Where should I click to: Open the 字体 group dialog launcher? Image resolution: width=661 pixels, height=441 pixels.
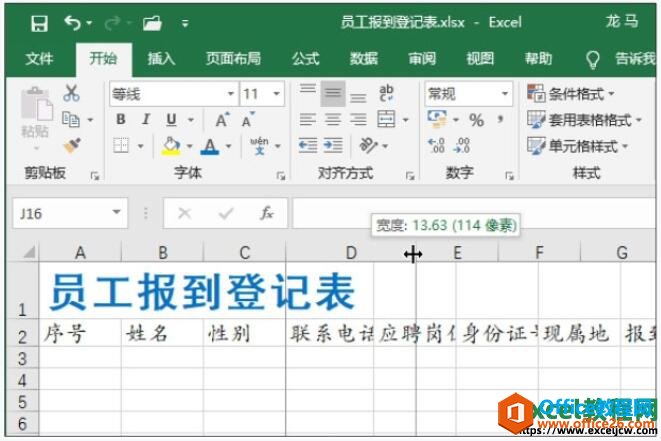click(x=281, y=176)
